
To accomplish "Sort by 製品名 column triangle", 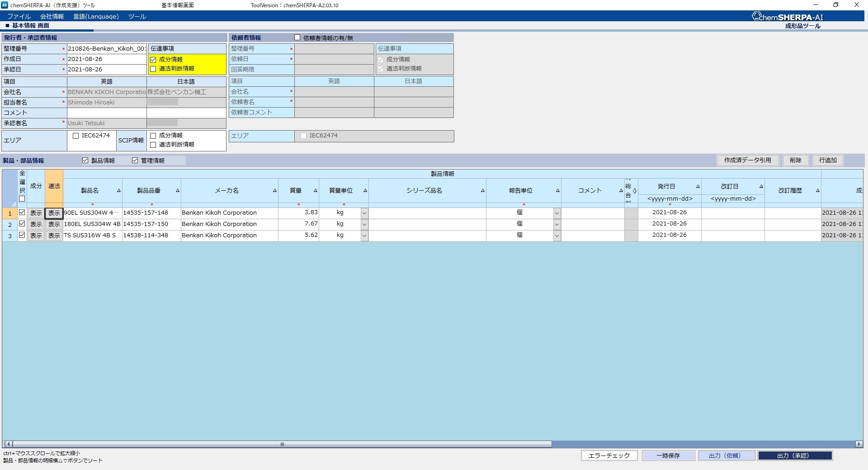I will tap(119, 191).
